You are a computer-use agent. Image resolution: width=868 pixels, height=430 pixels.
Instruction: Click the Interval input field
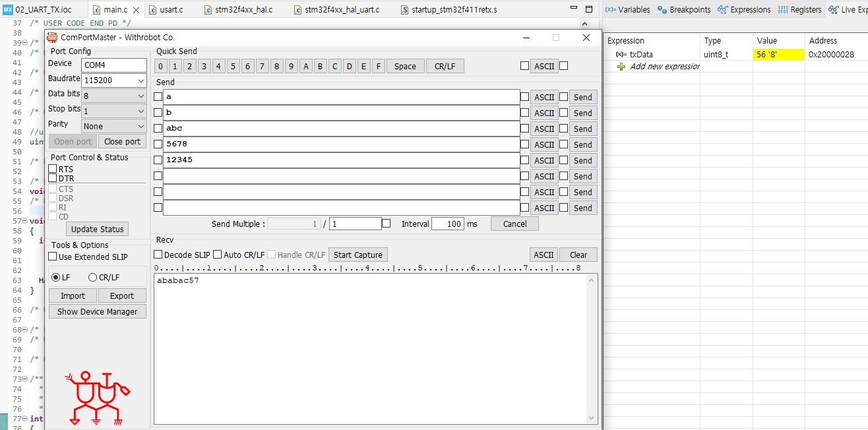pyautogui.click(x=448, y=224)
